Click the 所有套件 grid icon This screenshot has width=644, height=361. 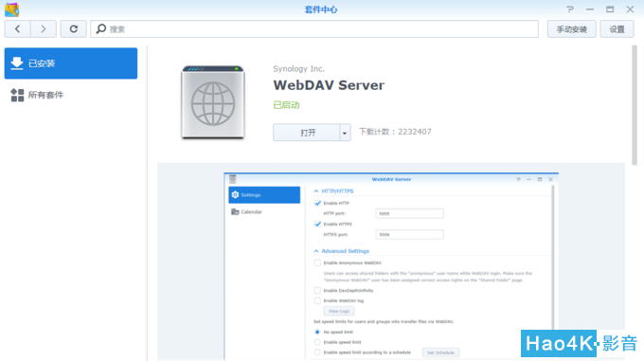tap(17, 95)
